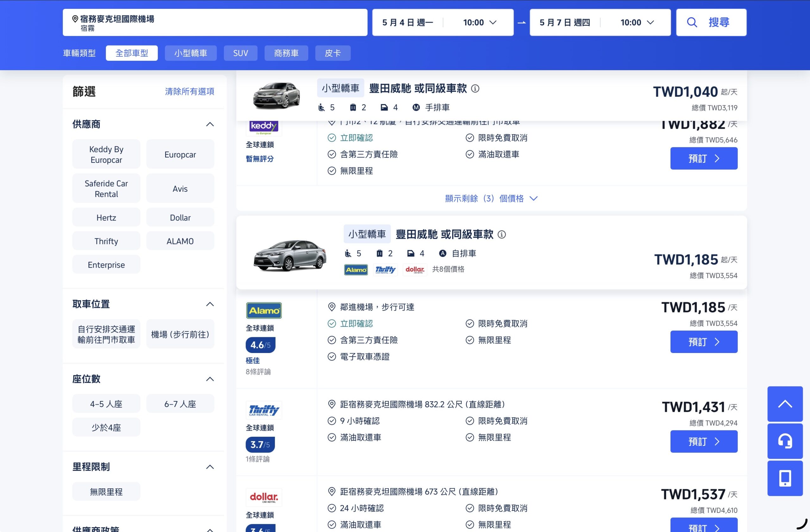Open the customer service headset icon
This screenshot has width=810, height=532.
pyautogui.click(x=785, y=441)
